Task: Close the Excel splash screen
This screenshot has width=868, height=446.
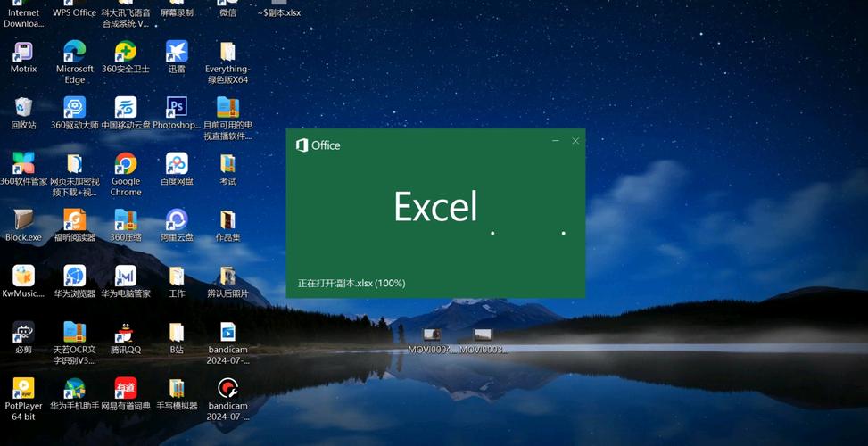Action: click(x=575, y=141)
